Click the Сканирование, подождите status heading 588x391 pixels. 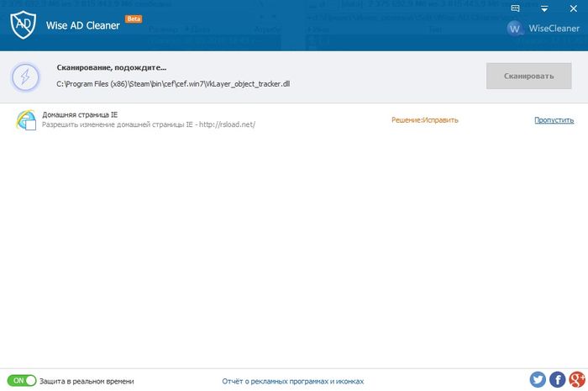click(x=112, y=68)
